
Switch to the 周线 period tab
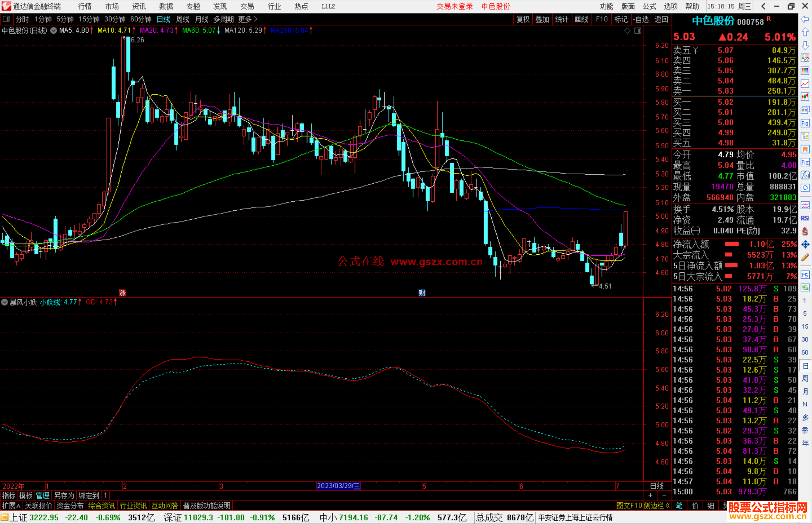183,19
